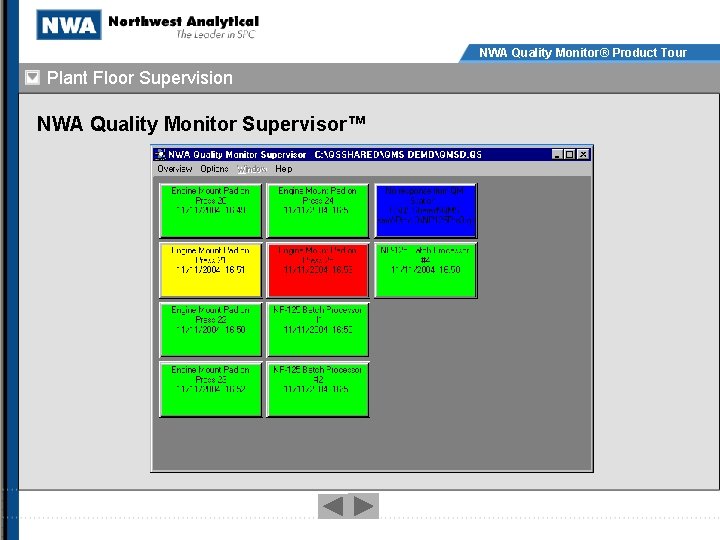This screenshot has width=720, height=540.
Task: Select the yellow Engine Mount Pad tile
Action: tap(210, 270)
